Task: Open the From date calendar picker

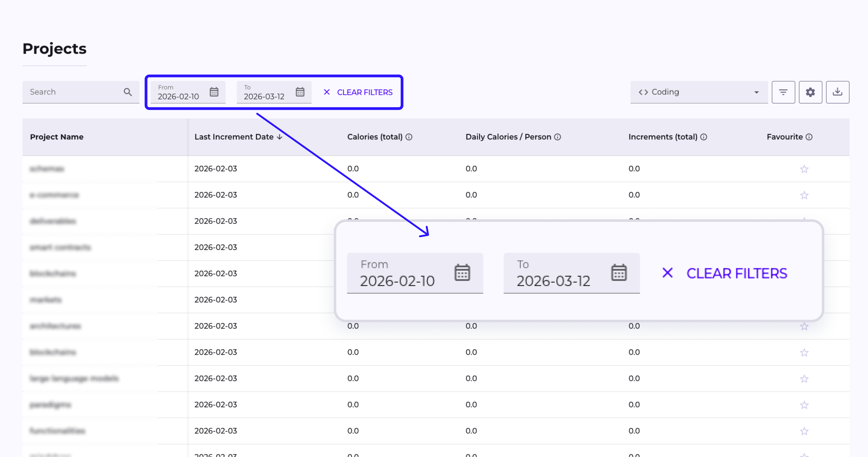Action: 214,92
